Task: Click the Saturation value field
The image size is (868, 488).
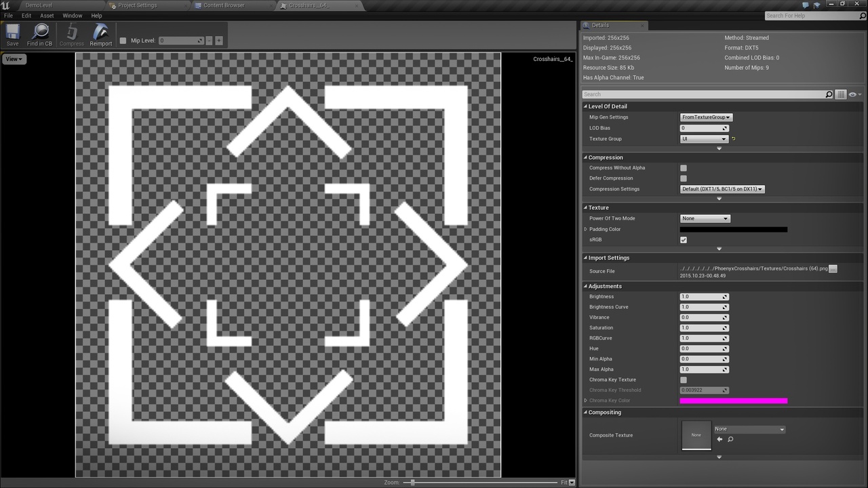Action: point(705,328)
